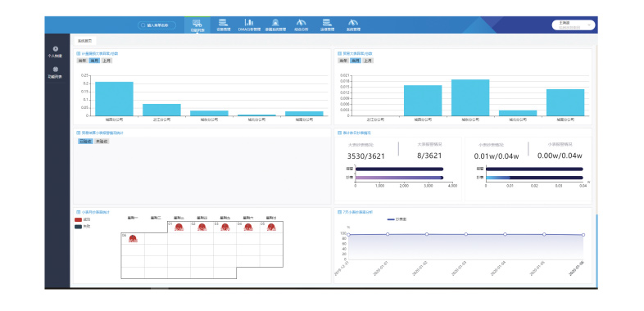Select 当年 in the left bar chart panel
Screen dimensions: 644x311
tap(82, 61)
